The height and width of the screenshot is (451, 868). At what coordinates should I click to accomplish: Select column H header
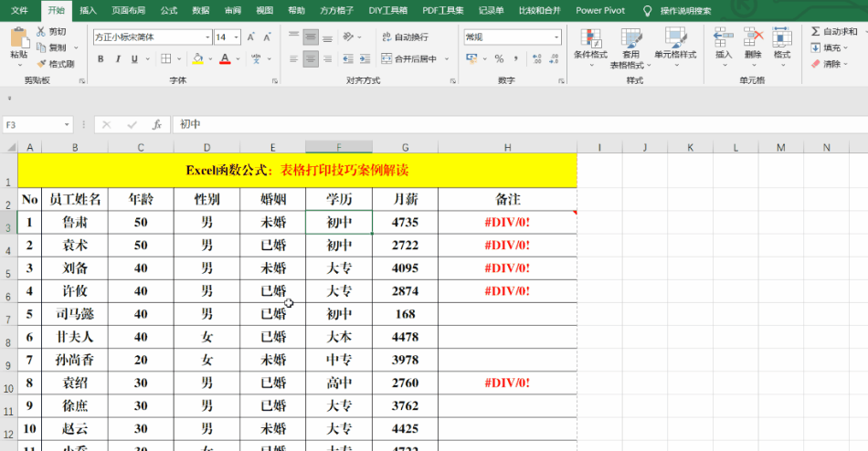pos(507,147)
